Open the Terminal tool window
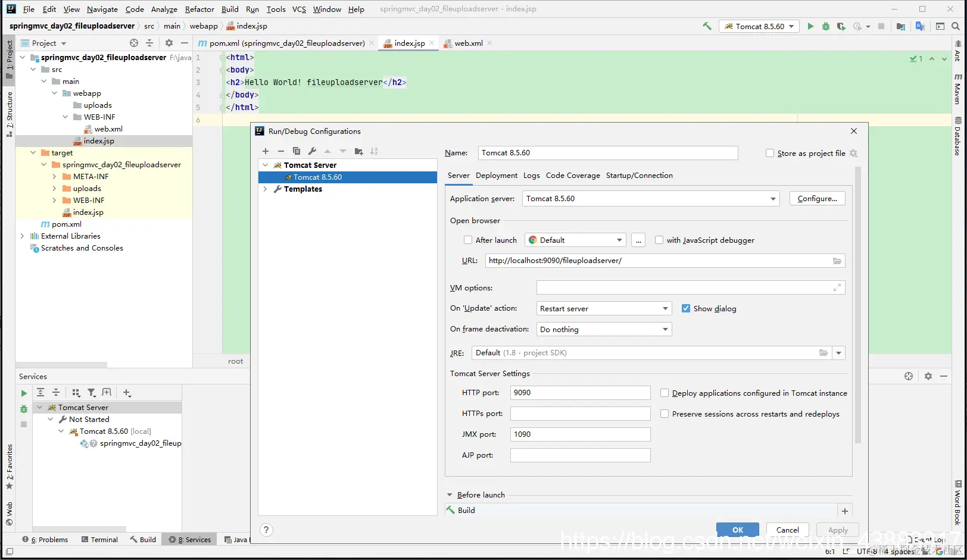 (x=99, y=540)
